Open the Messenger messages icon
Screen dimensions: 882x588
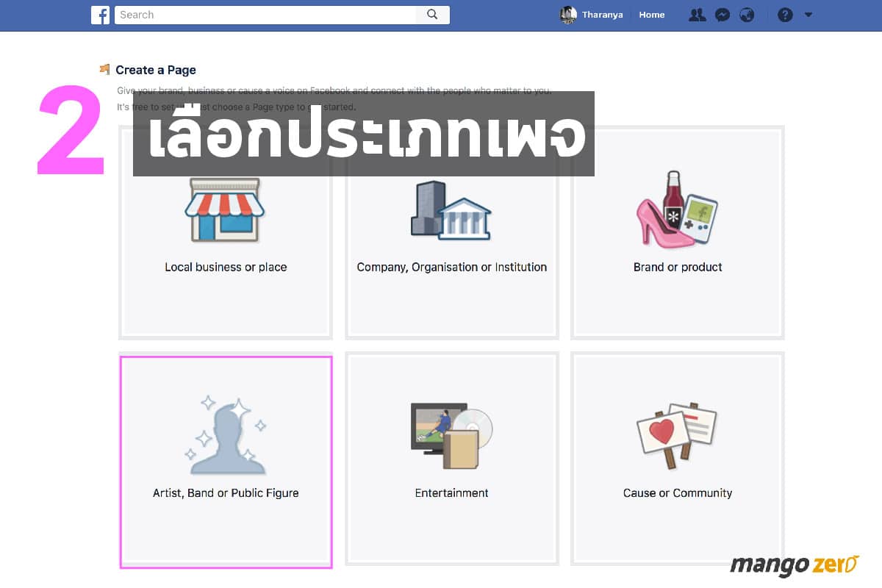click(x=723, y=15)
